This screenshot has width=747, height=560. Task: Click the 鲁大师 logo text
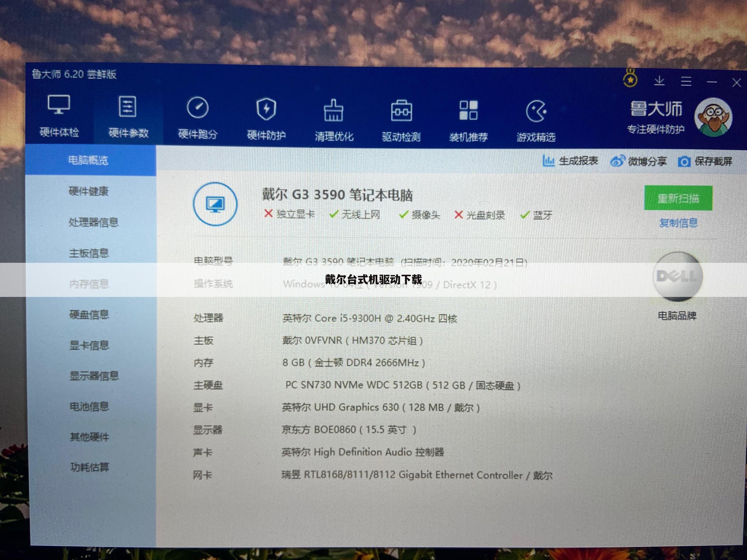[x=656, y=109]
